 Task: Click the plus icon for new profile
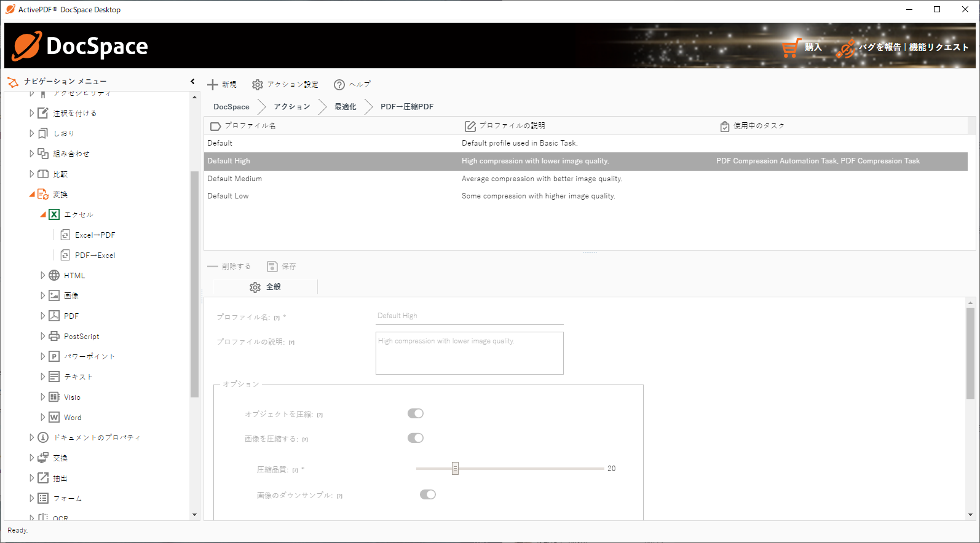pyautogui.click(x=213, y=85)
